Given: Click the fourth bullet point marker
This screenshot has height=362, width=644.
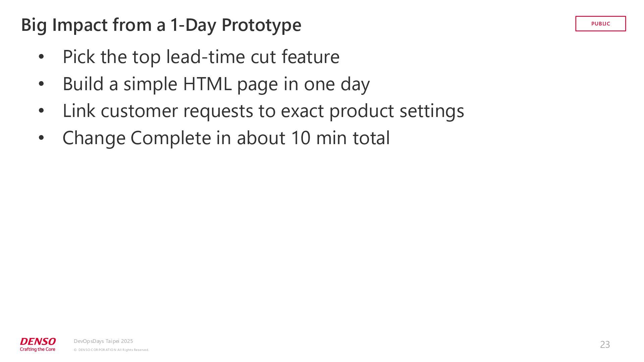Looking at the screenshot, I should (41, 138).
